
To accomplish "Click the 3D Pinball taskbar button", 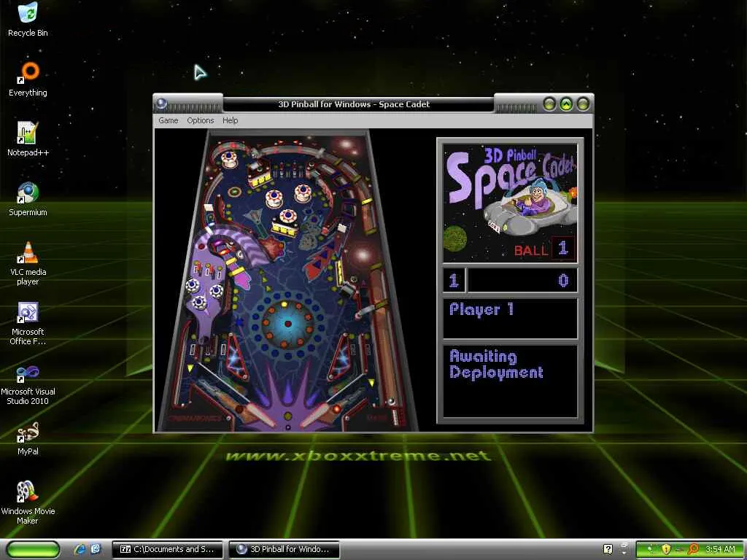I will 284,549.
